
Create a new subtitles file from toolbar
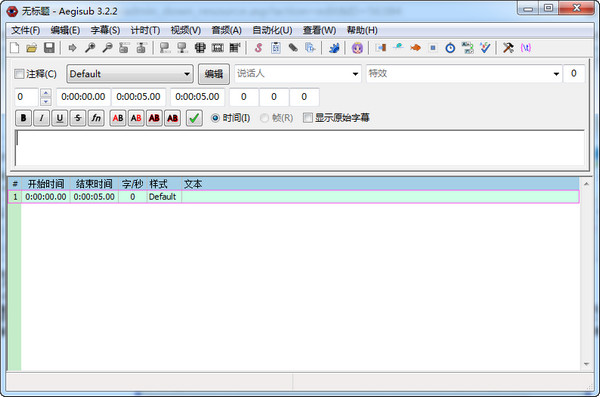15,48
